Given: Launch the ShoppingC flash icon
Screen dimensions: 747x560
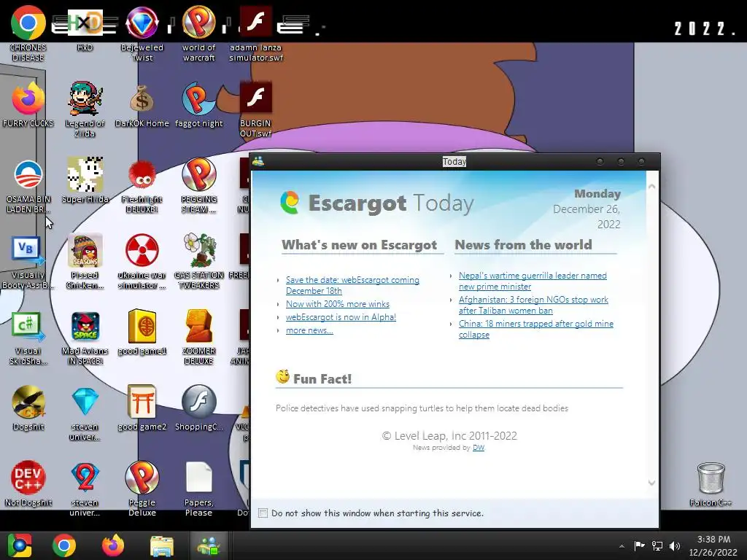Looking at the screenshot, I should tap(198, 402).
